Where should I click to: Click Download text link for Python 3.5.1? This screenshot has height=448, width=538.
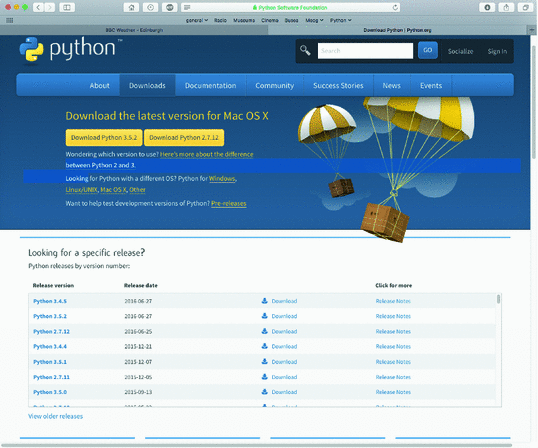(284, 362)
